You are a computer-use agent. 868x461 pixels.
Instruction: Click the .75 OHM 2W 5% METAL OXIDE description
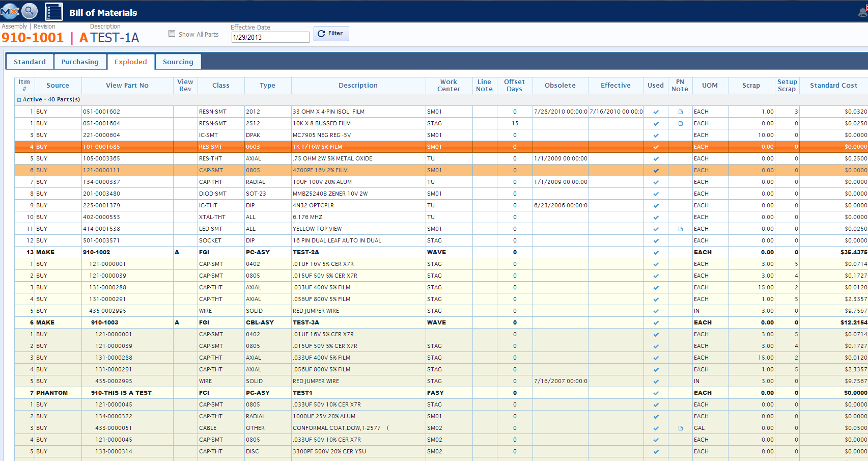332,158
